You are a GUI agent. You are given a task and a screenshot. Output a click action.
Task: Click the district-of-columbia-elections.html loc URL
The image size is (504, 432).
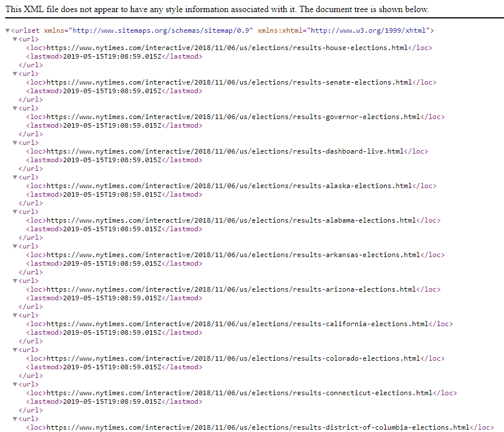(x=258, y=427)
